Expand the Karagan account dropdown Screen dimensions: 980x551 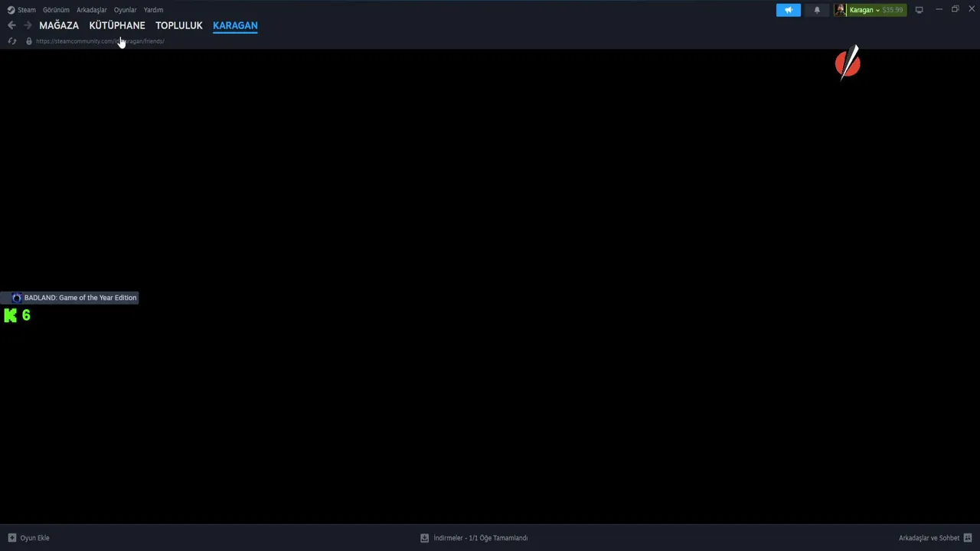tap(864, 10)
